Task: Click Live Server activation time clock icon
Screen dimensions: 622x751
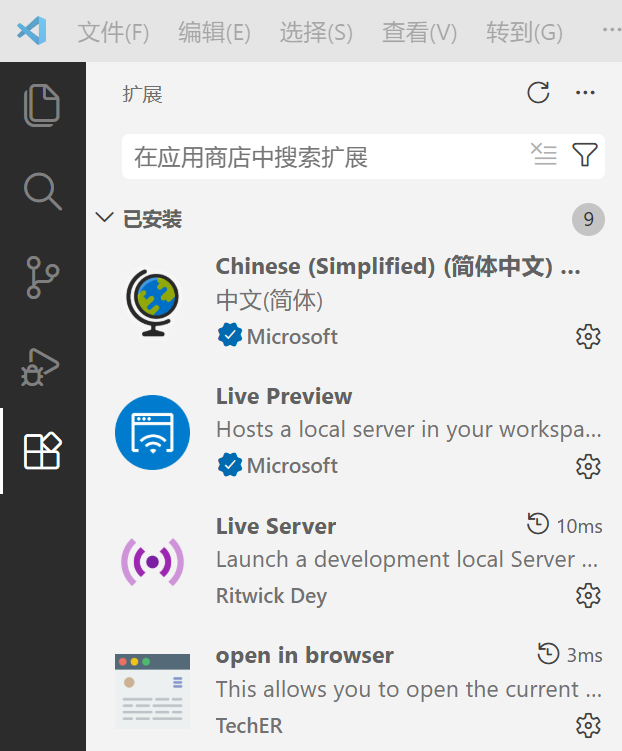Action: [x=538, y=523]
